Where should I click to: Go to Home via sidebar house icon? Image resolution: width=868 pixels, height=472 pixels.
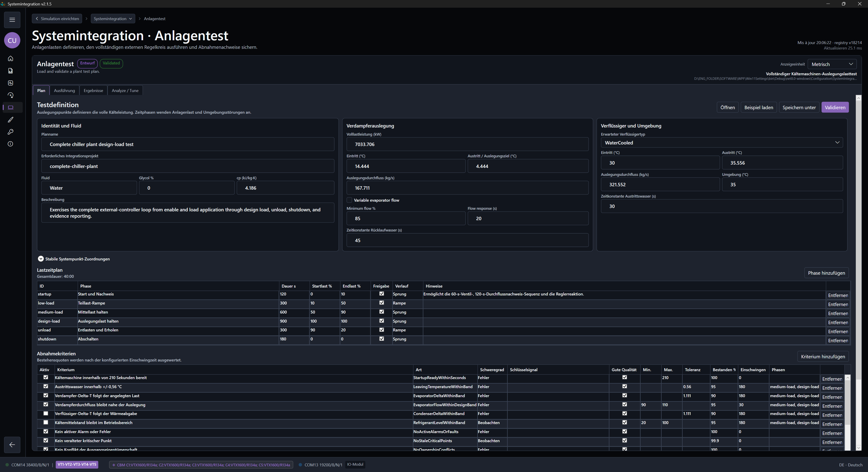[10, 59]
